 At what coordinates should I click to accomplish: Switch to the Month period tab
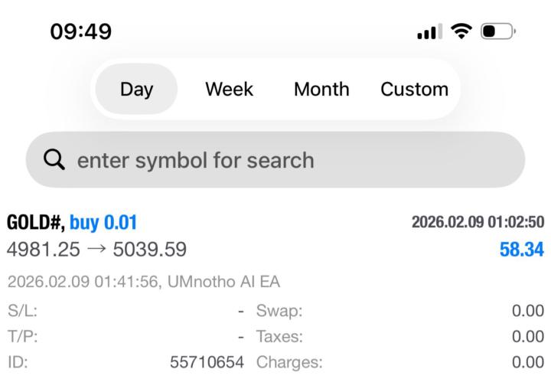click(x=321, y=89)
